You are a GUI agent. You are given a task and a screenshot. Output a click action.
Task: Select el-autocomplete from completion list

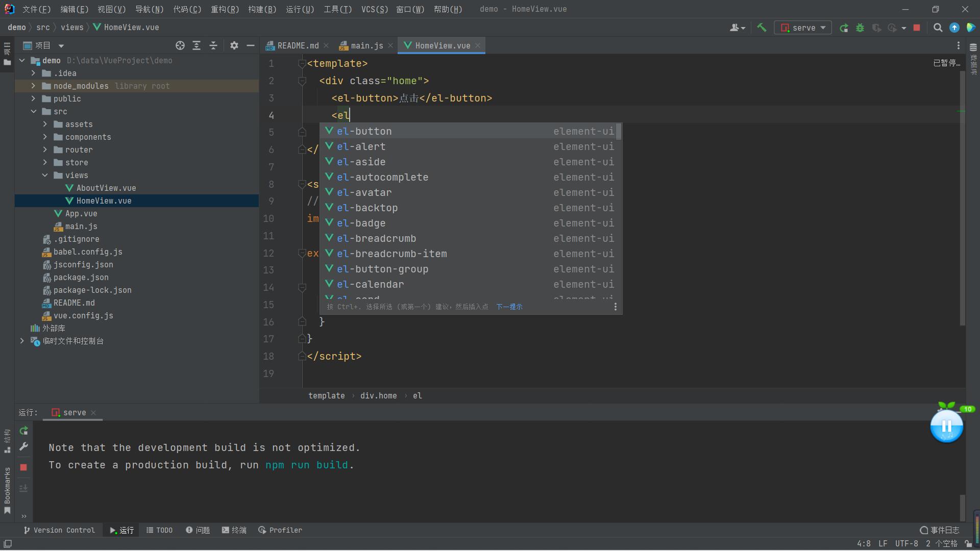(382, 177)
